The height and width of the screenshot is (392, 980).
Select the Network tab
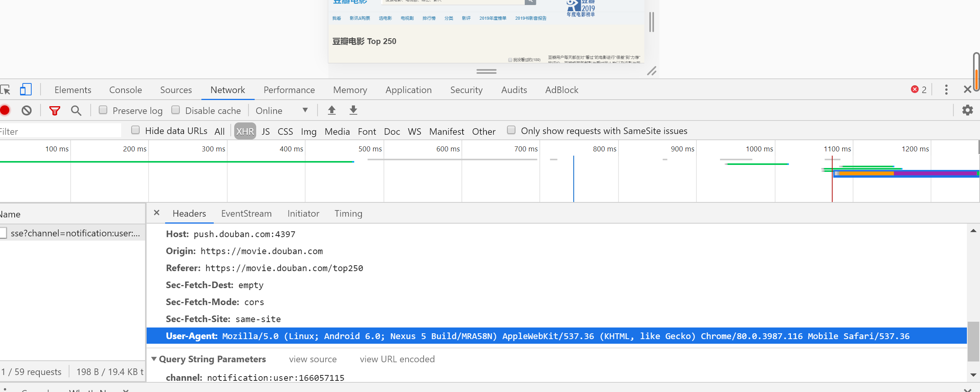228,90
